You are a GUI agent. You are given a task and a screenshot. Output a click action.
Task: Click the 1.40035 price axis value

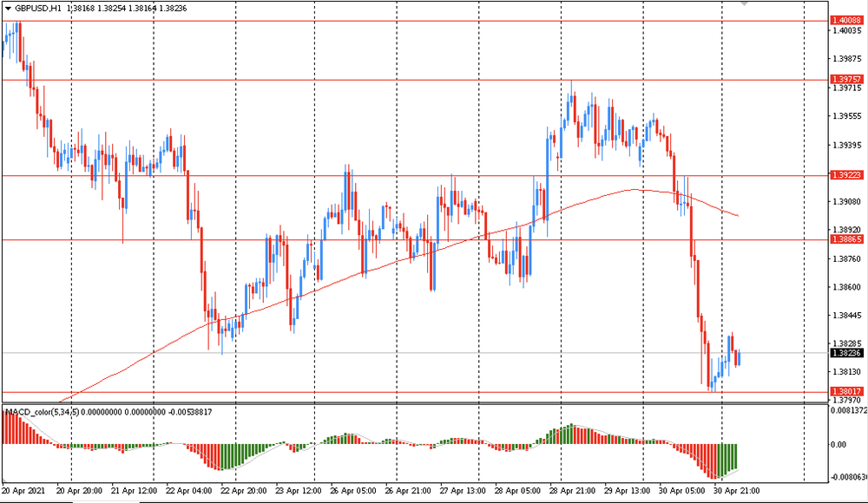pyautogui.click(x=847, y=31)
